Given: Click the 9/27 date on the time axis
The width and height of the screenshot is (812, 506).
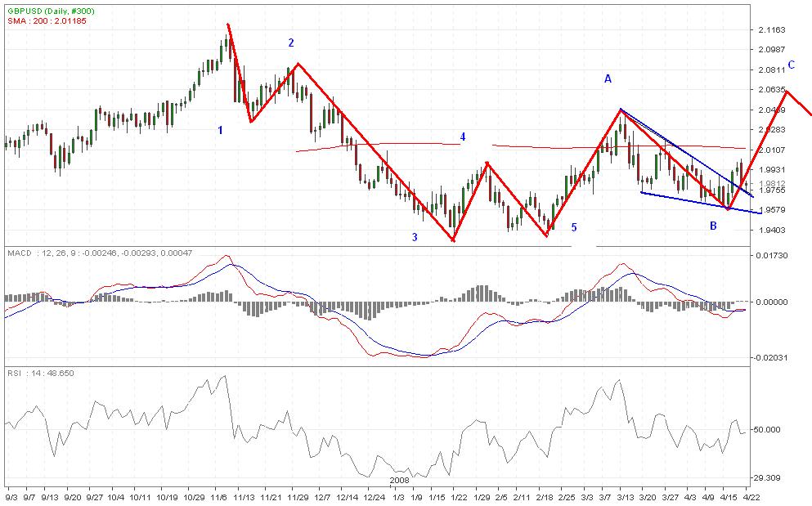Looking at the screenshot, I should [x=96, y=497].
